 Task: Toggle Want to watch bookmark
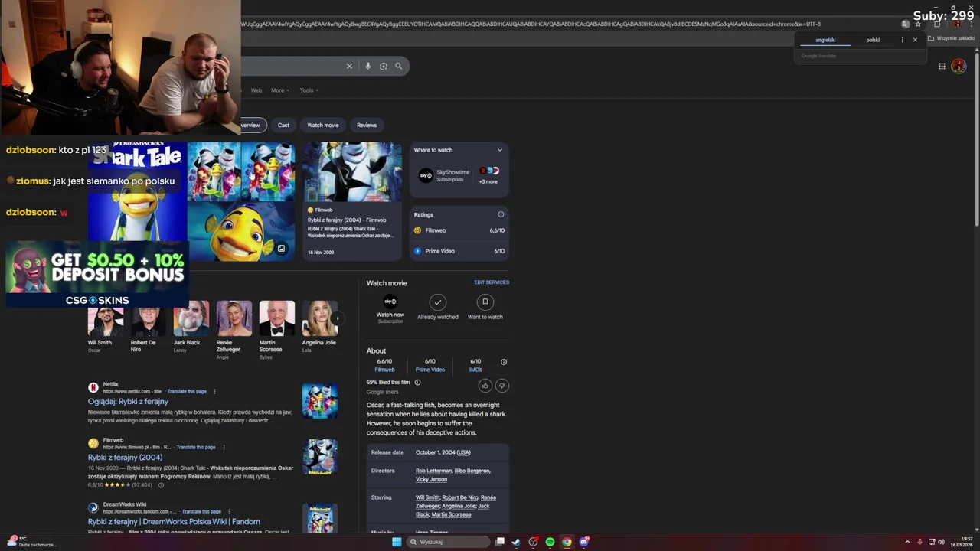(x=485, y=307)
